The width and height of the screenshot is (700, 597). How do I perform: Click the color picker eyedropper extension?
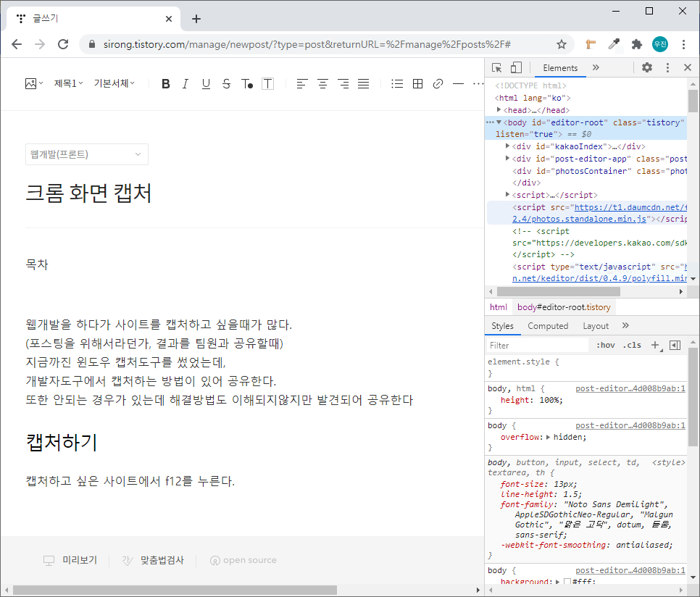(x=614, y=44)
